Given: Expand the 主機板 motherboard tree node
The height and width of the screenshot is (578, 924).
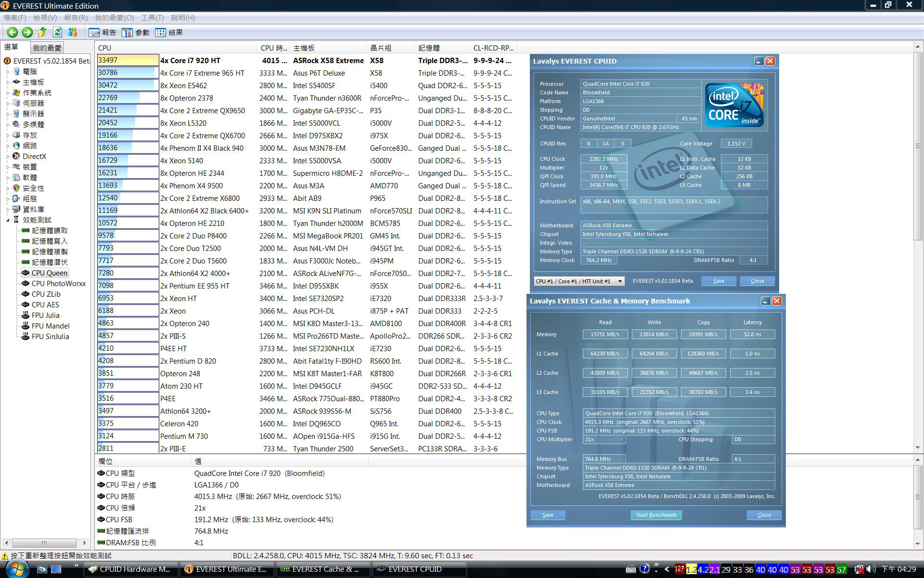Looking at the screenshot, I should 8,82.
